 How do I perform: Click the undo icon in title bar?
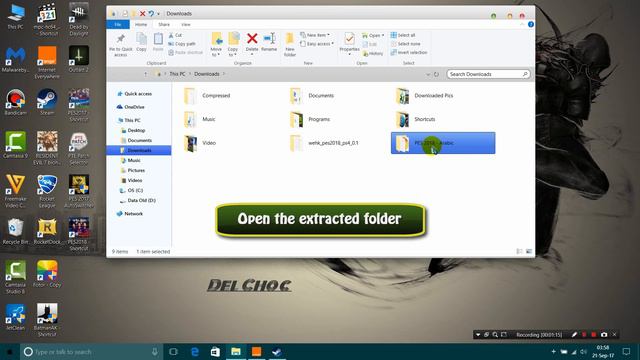pyautogui.click(x=151, y=14)
